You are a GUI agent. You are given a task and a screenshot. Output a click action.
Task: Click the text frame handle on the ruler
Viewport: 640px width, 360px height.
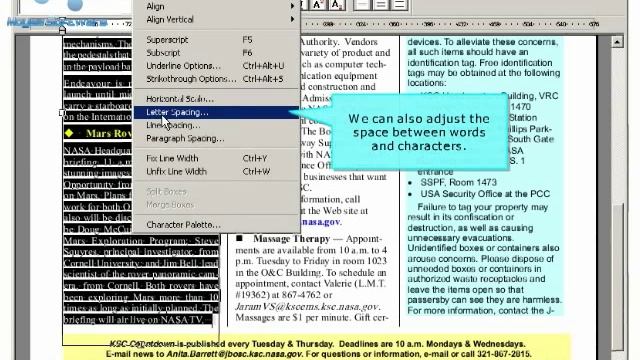click(62, 29)
